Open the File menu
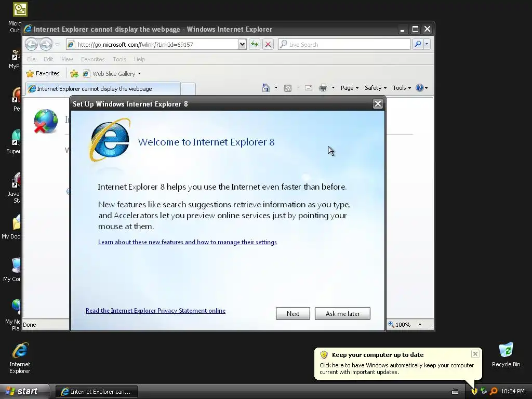Image resolution: width=532 pixels, height=399 pixels. tap(31, 59)
